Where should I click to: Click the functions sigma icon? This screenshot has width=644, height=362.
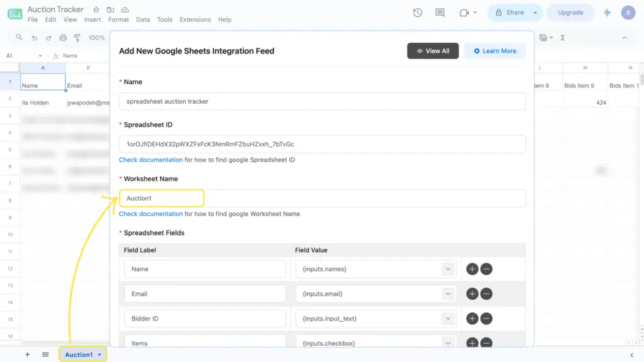[x=563, y=38]
